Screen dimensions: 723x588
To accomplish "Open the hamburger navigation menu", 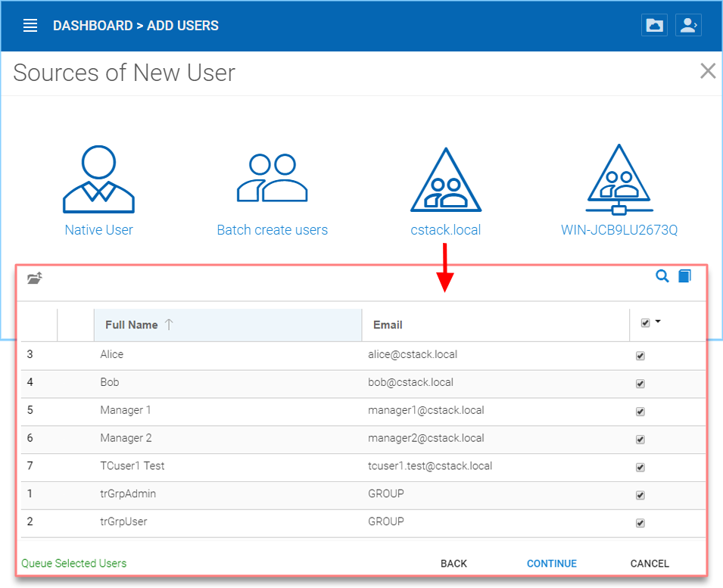I will coord(30,25).
